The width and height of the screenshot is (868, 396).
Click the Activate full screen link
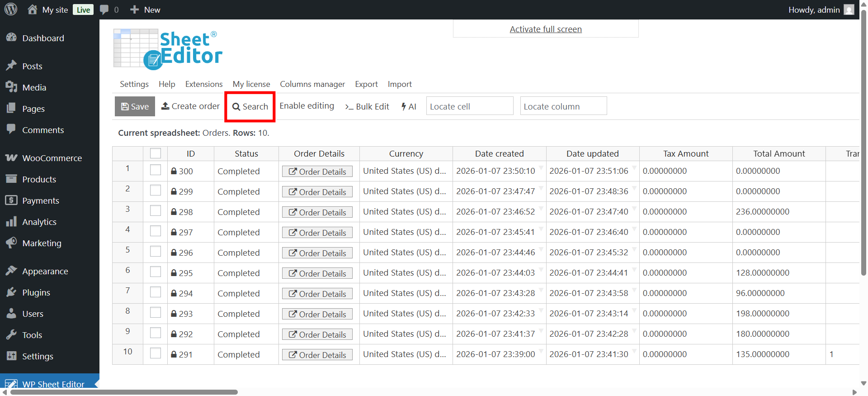point(546,29)
